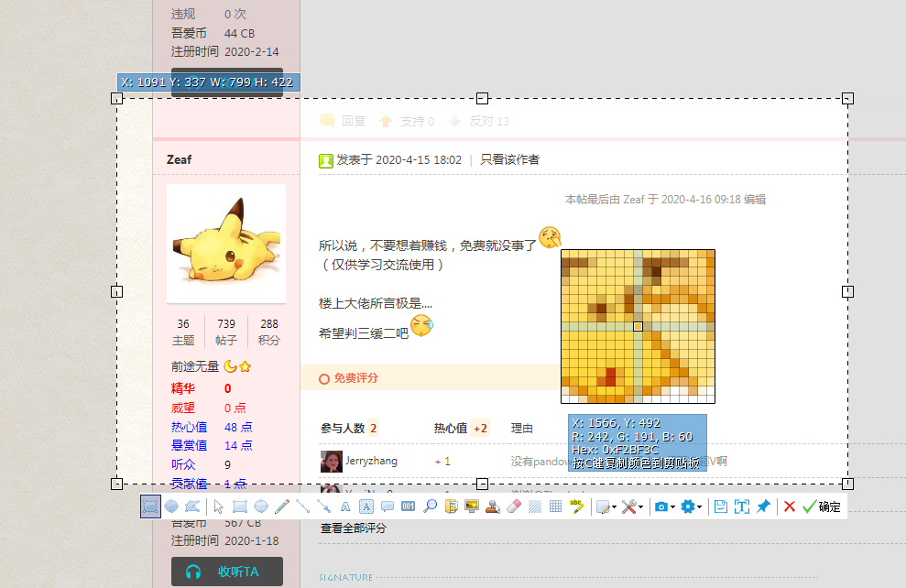Open the Zeaf username profile link
Viewport: 906px width, 588px height.
coord(179,159)
